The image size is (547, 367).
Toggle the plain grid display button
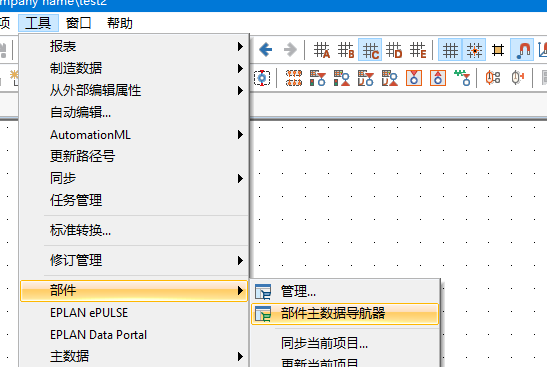click(450, 50)
